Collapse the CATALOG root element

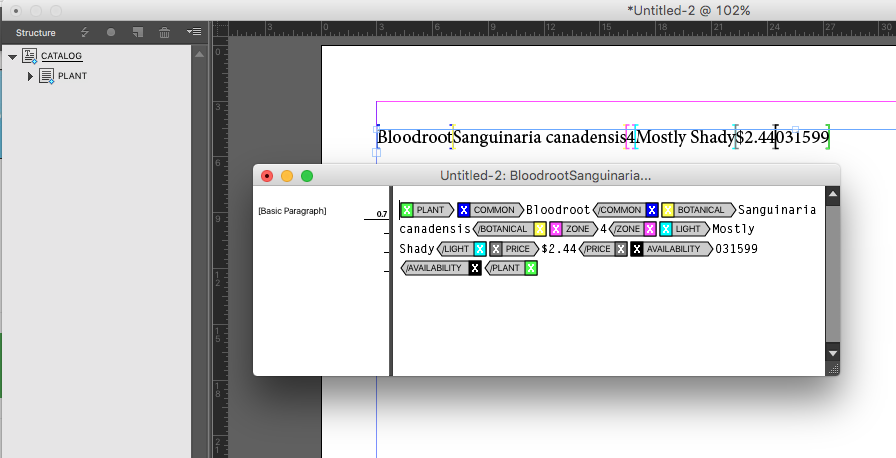[12, 57]
